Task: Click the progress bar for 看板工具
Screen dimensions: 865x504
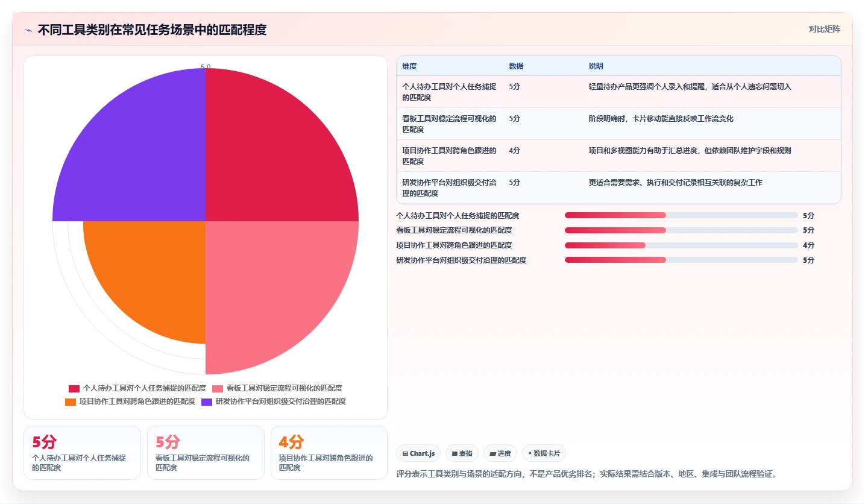Action: click(x=681, y=230)
